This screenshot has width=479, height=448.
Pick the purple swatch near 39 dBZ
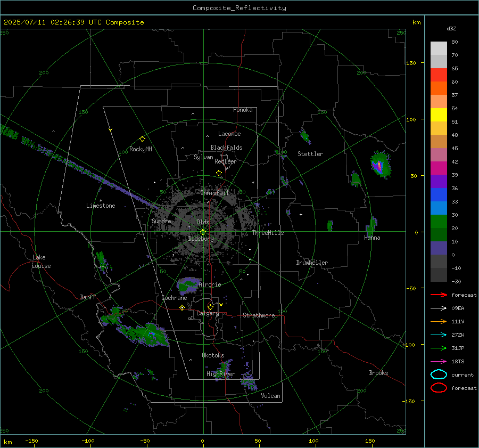tap(439, 182)
